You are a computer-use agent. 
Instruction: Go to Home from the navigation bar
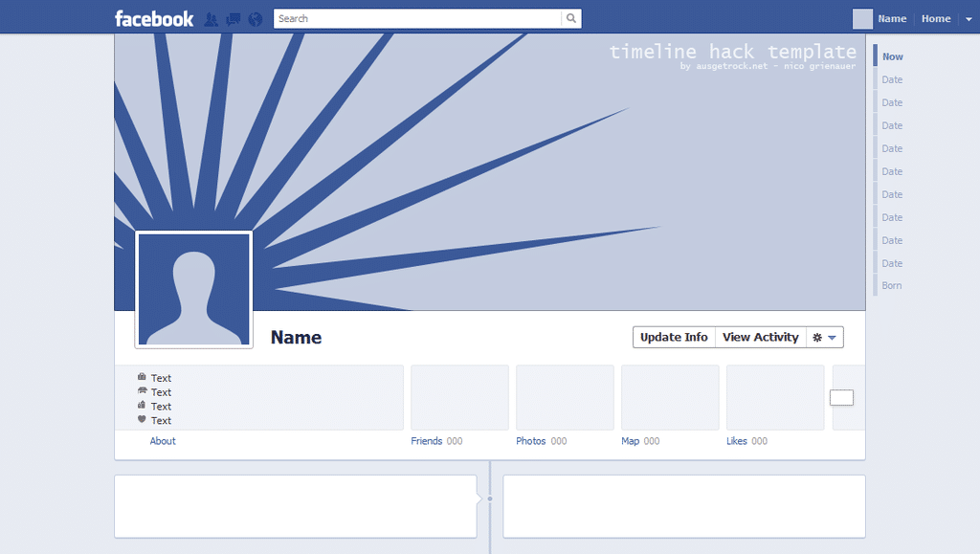point(935,18)
